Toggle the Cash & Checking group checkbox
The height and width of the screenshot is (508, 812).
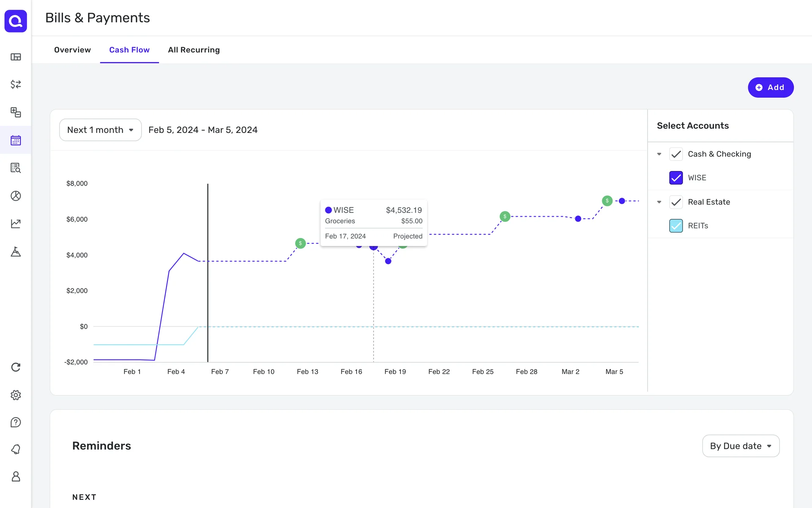(676, 154)
